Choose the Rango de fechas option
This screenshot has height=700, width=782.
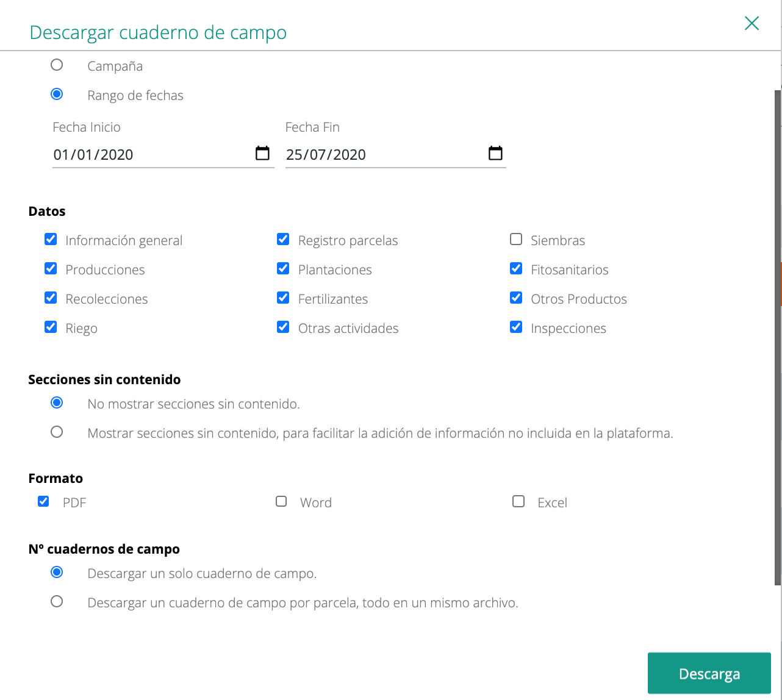point(57,94)
